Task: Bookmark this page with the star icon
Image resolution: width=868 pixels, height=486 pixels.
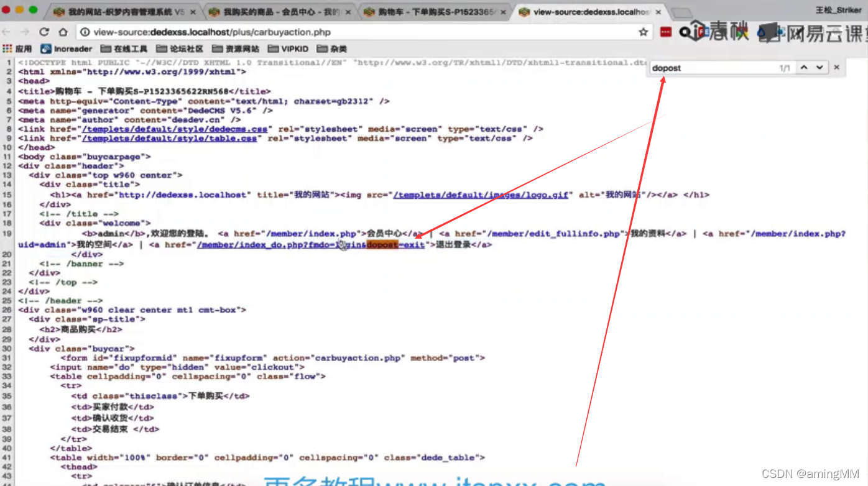Action: (644, 32)
